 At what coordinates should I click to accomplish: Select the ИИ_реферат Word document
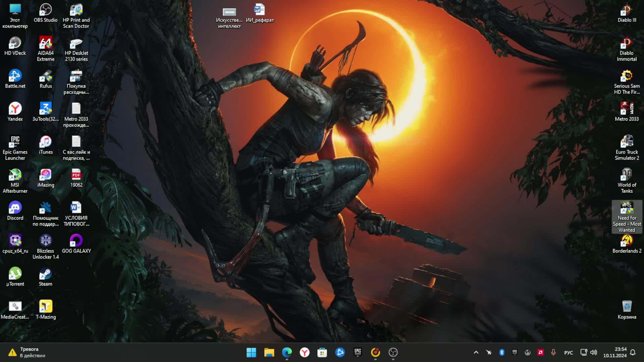[x=260, y=13]
